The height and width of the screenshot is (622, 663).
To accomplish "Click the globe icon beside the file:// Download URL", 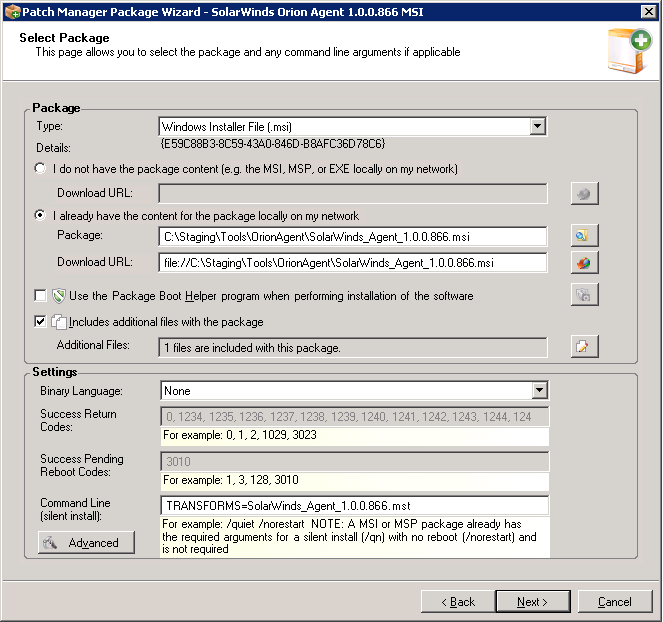I will (x=584, y=263).
